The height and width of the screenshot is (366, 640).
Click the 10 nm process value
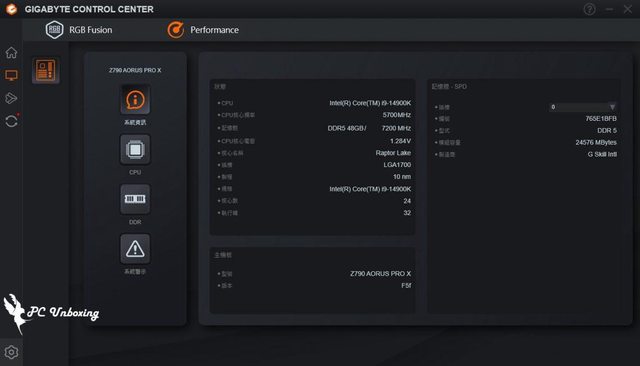pos(402,177)
